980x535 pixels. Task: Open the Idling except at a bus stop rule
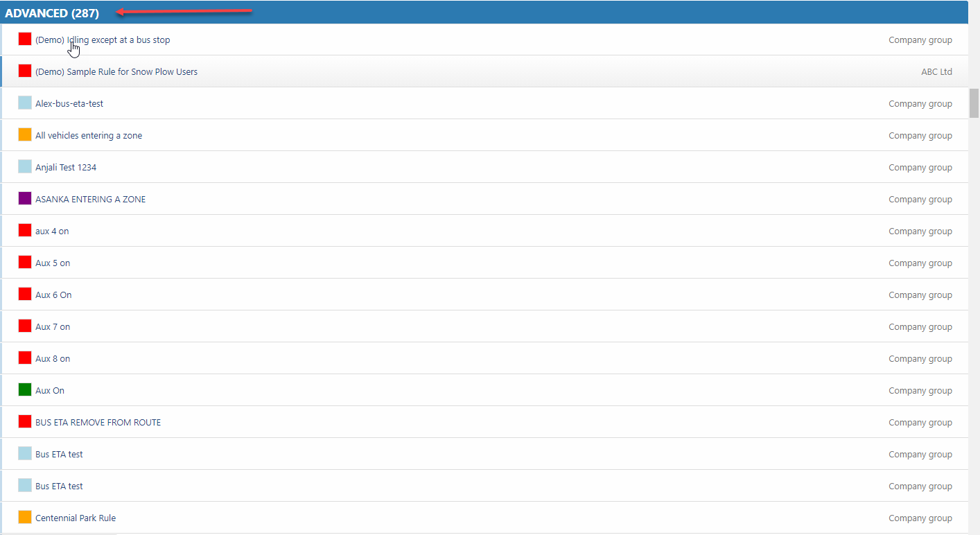pyautogui.click(x=103, y=40)
